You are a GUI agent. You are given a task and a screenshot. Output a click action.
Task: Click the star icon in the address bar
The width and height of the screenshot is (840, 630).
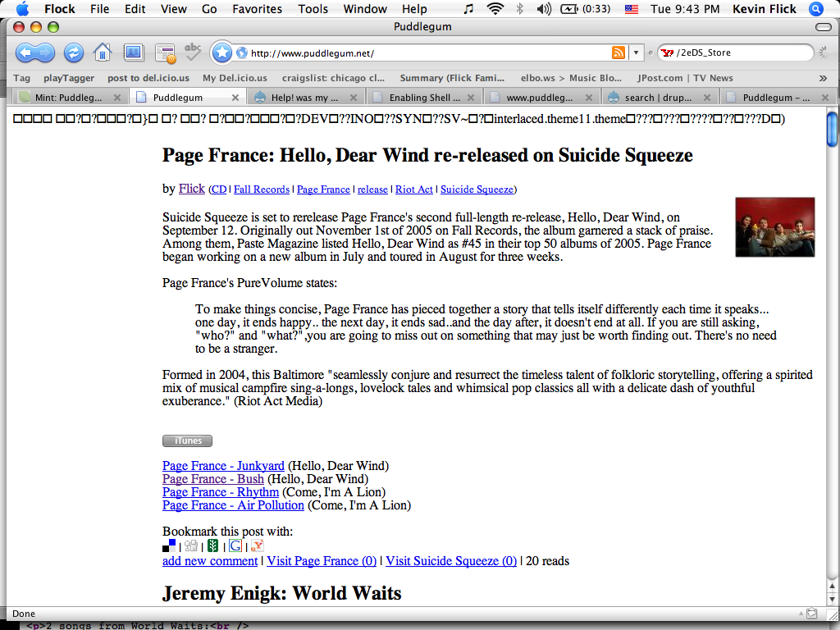[x=222, y=51]
